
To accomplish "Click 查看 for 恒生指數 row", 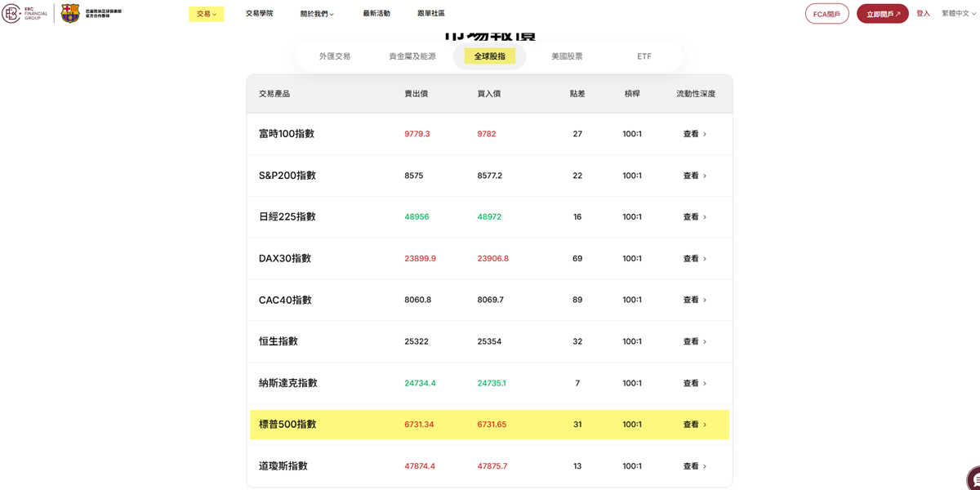I will [x=692, y=341].
